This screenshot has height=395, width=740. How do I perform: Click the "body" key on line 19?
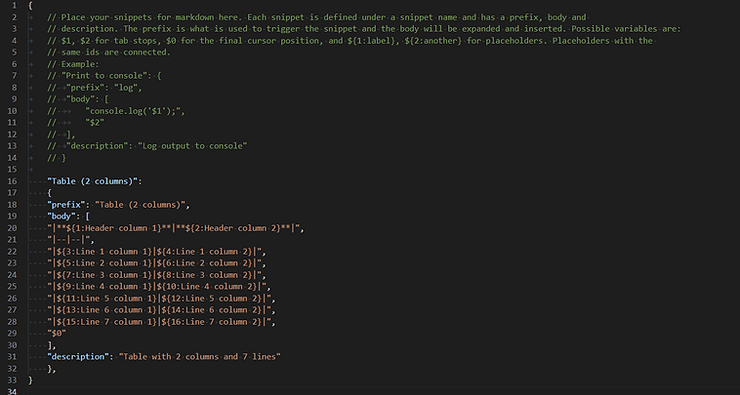click(x=61, y=216)
